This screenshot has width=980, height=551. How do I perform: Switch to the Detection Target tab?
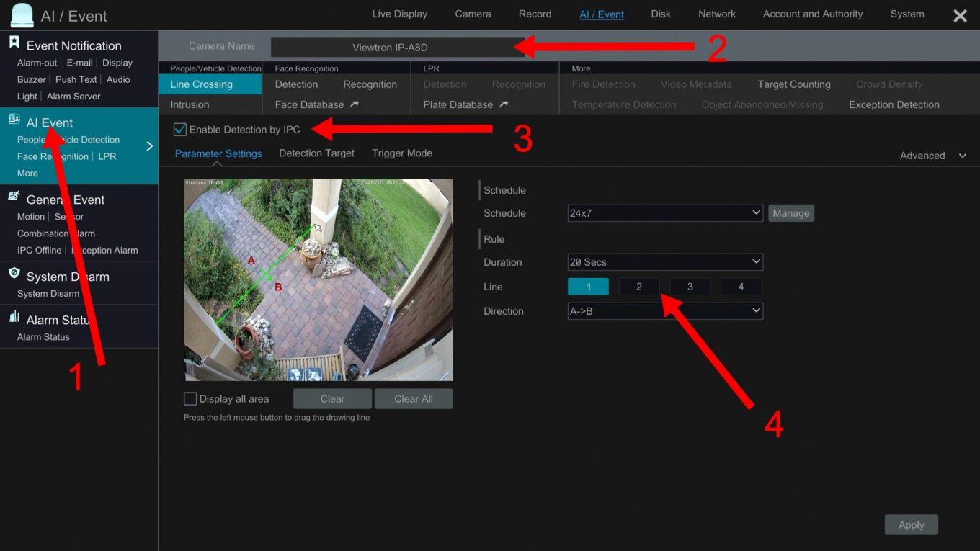tap(316, 153)
